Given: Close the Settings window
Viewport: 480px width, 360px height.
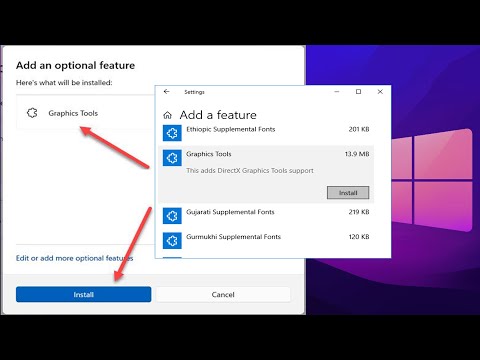Looking at the screenshot, I should tap(380, 92).
